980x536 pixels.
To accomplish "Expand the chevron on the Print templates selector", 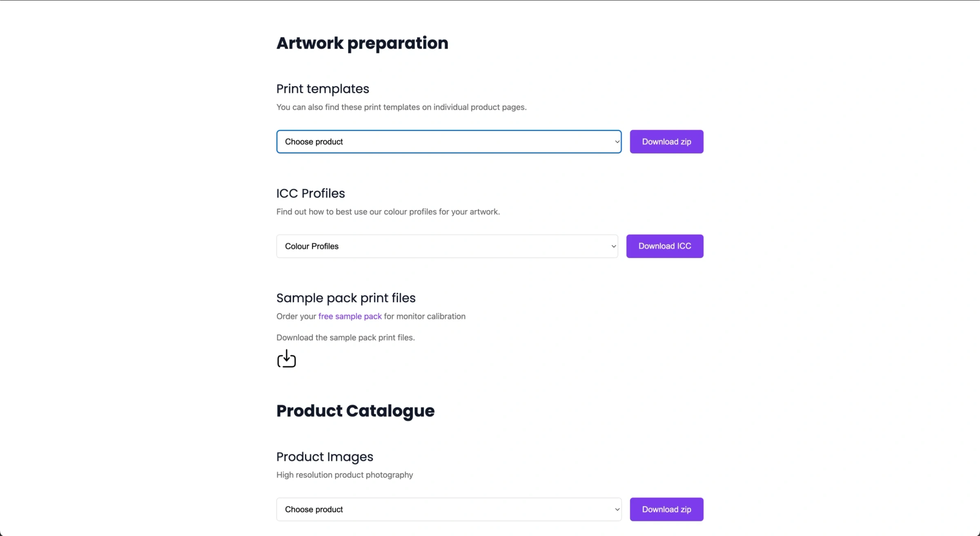I will (617, 141).
